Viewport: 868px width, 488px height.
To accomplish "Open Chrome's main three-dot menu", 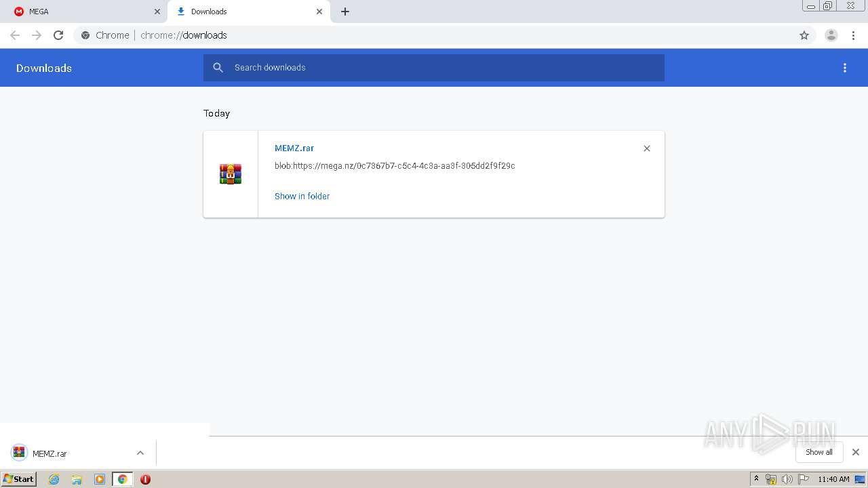I will tap(853, 35).
